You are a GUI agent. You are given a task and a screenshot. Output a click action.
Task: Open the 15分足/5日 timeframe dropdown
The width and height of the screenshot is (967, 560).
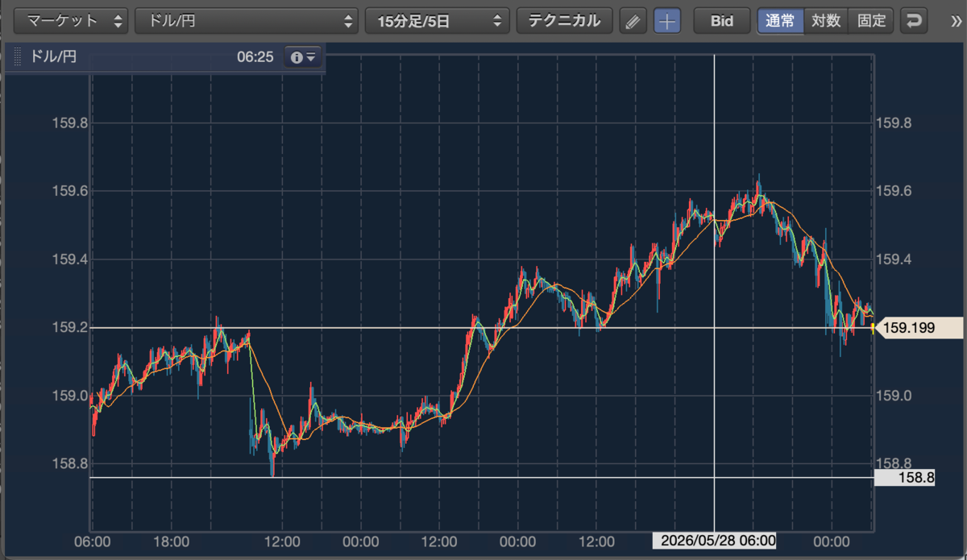pos(438,21)
